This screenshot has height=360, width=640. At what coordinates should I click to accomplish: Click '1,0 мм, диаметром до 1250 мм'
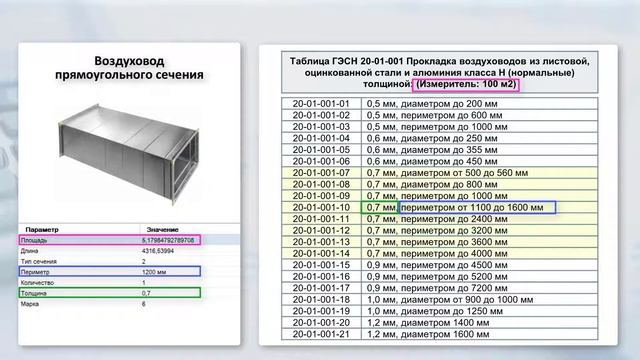tap(434, 311)
